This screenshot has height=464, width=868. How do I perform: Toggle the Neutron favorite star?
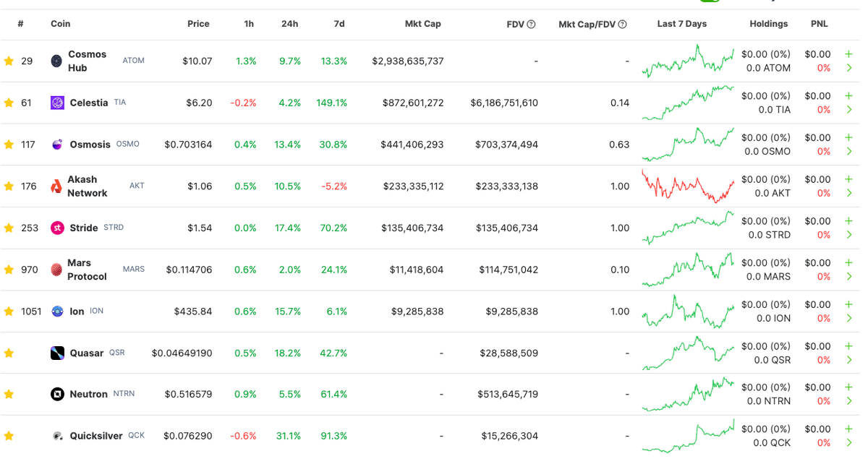[x=9, y=395]
